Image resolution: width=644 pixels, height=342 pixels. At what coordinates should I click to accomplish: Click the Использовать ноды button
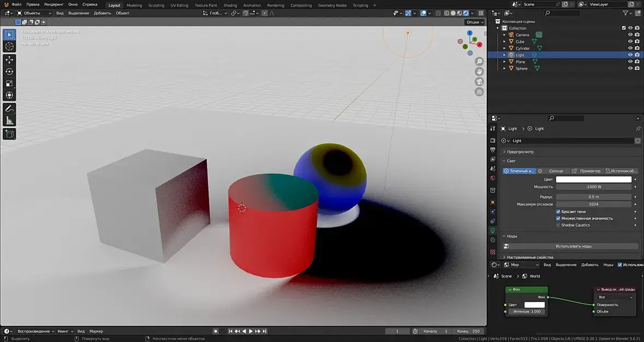(x=573, y=246)
